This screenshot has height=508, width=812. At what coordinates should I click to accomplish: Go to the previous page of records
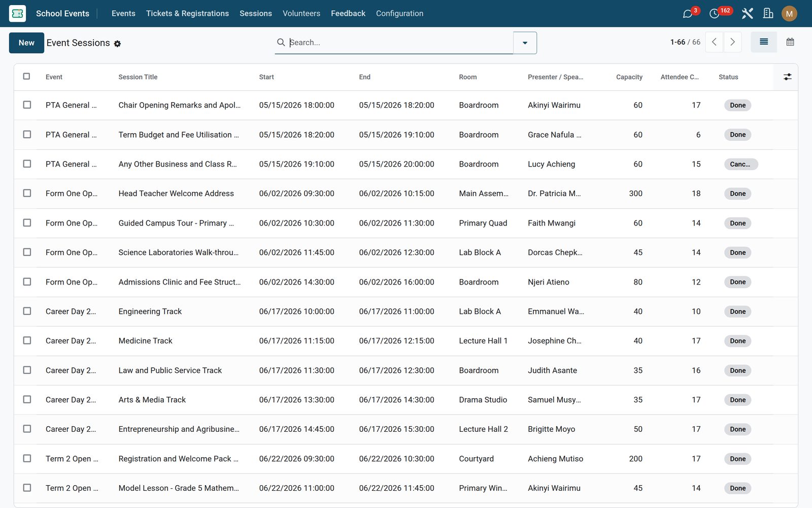click(714, 42)
